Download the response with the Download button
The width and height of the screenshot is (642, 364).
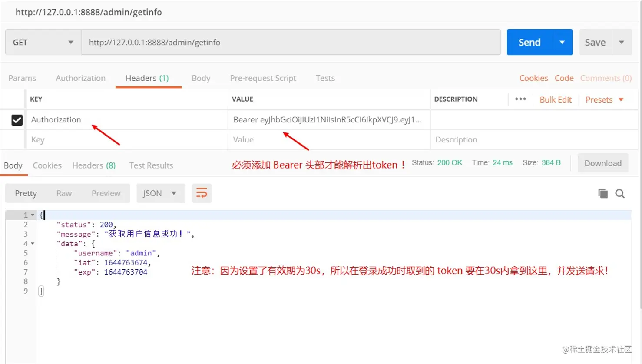(x=603, y=163)
